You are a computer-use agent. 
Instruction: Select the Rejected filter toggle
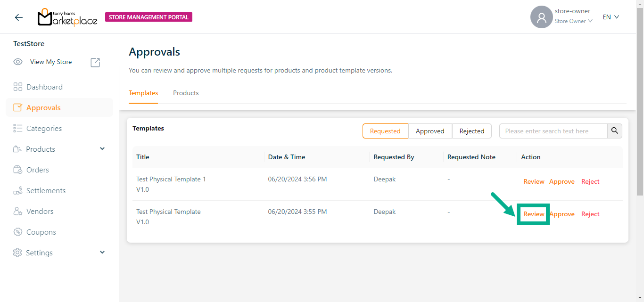point(472,131)
